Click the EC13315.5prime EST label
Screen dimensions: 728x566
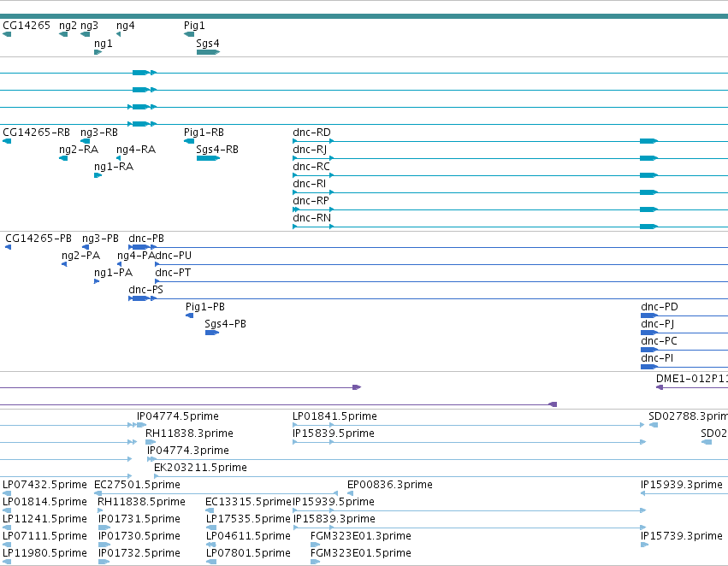tap(248, 502)
